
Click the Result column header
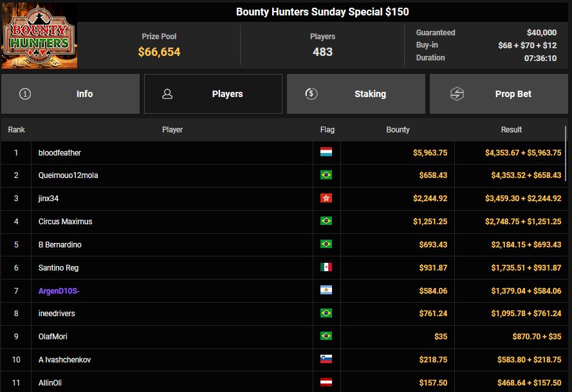pyautogui.click(x=511, y=130)
